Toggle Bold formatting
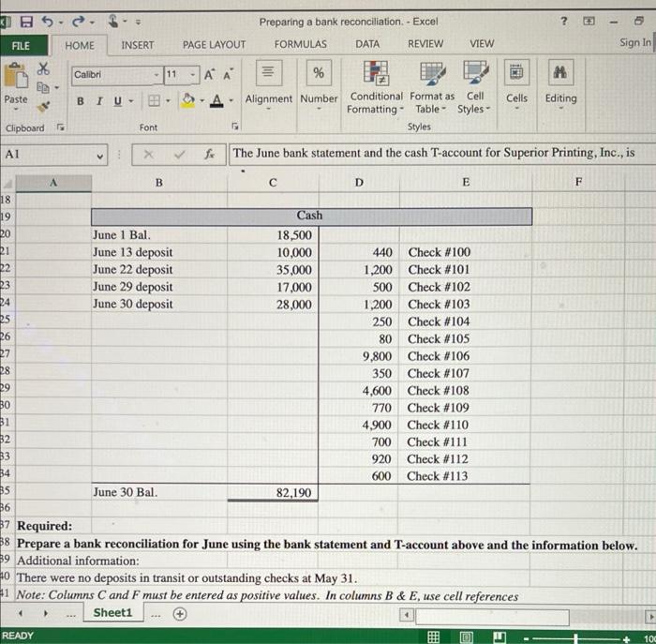 [x=81, y=101]
